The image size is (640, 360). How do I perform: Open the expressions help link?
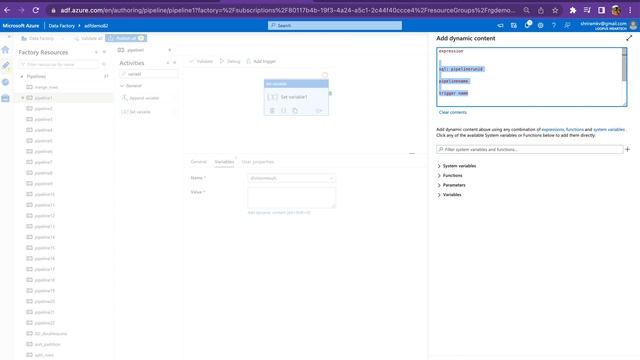pyautogui.click(x=553, y=129)
